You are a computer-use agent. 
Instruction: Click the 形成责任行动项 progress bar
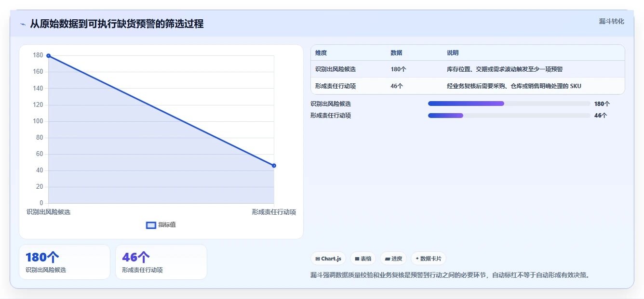pos(509,116)
